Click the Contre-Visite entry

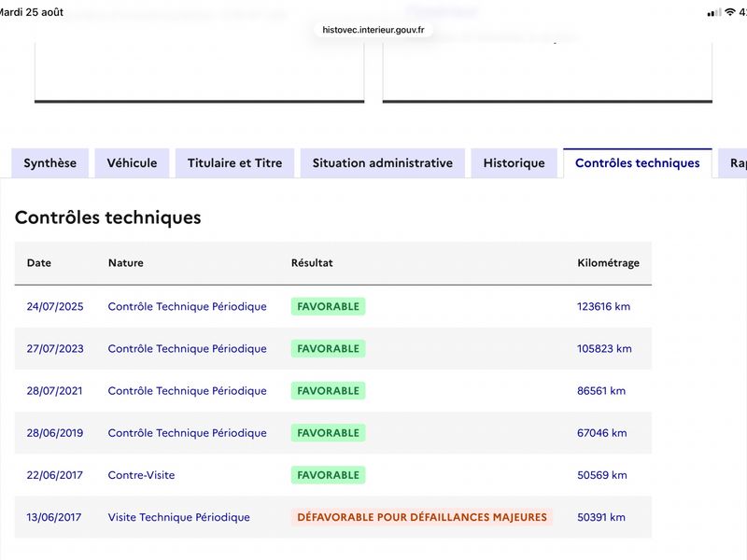click(142, 475)
